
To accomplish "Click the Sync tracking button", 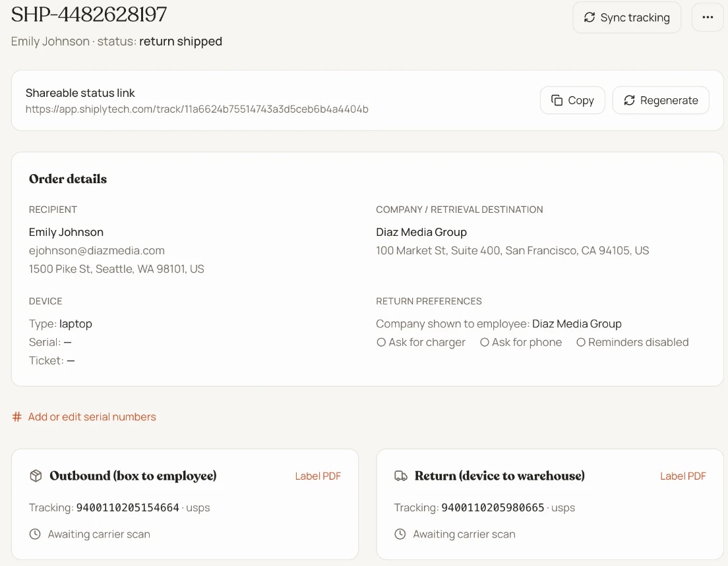I will tap(626, 17).
